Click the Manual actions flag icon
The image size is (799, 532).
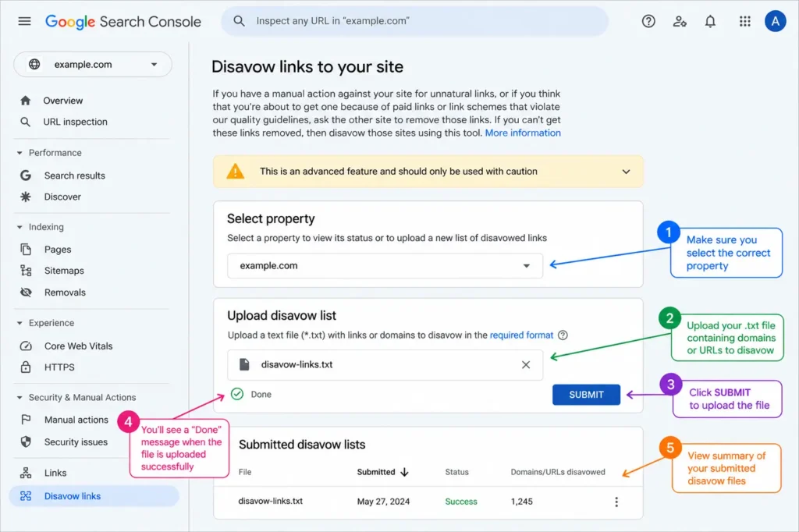pos(26,420)
